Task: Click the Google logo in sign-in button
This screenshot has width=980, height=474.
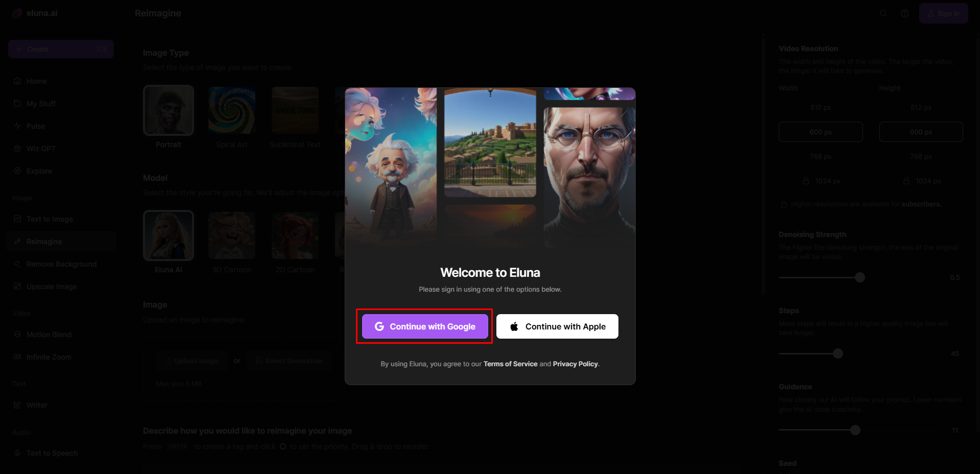Action: [x=379, y=326]
